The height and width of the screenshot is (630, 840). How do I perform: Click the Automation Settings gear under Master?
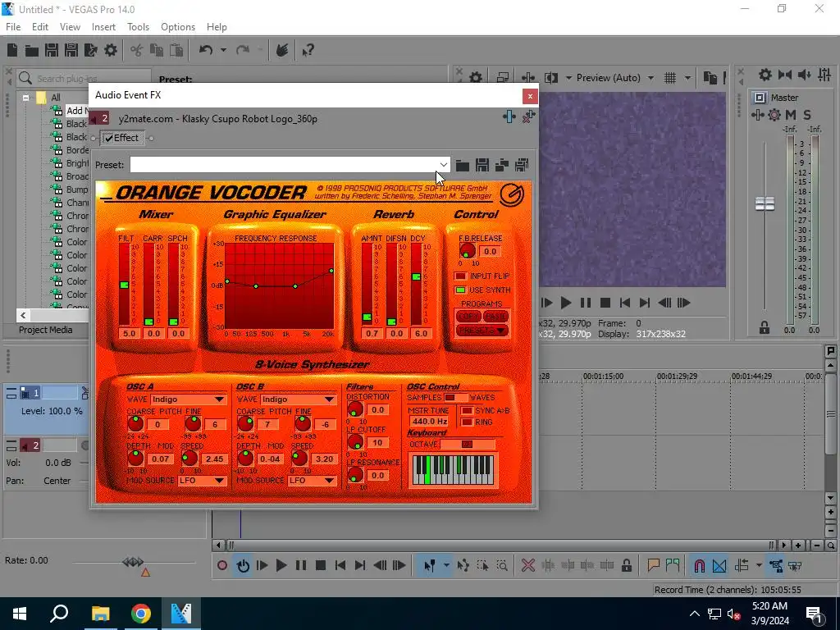pyautogui.click(x=774, y=115)
